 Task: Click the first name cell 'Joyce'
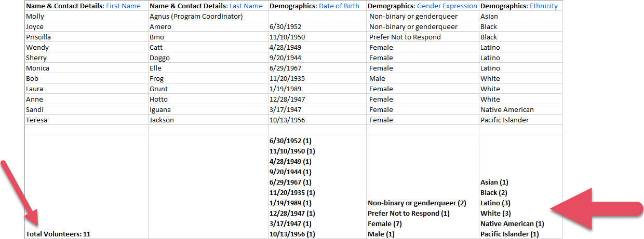(86, 26)
